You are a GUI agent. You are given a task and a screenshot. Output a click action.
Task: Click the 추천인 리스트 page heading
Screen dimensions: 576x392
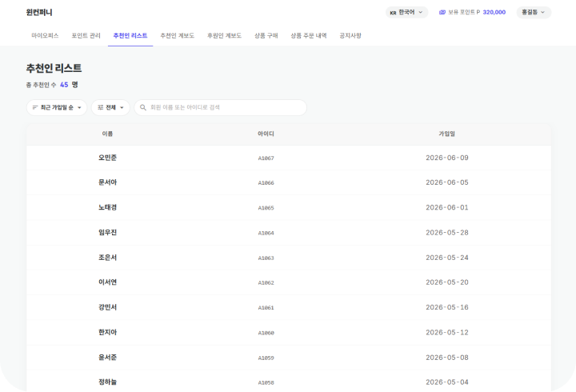pos(54,68)
